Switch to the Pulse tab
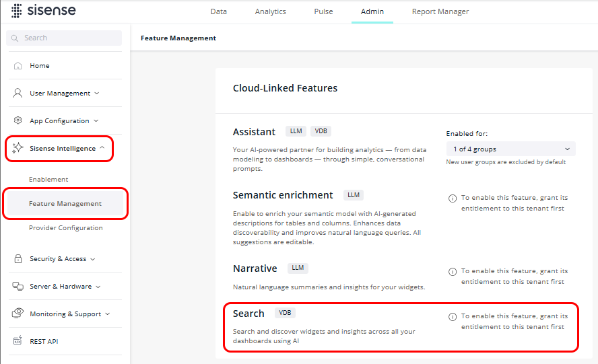The image size is (598, 364). 323,11
